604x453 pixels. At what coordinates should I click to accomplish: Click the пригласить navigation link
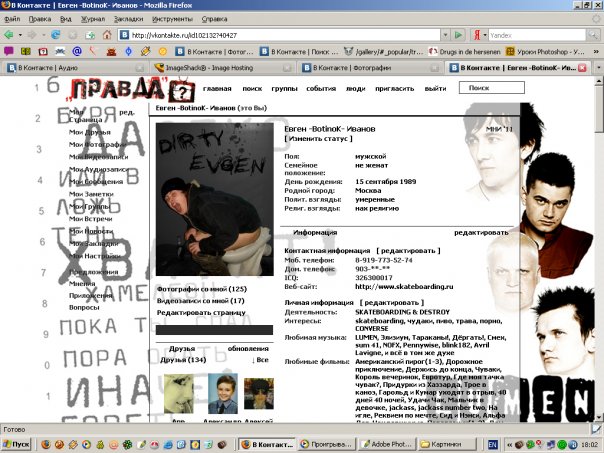coord(395,89)
